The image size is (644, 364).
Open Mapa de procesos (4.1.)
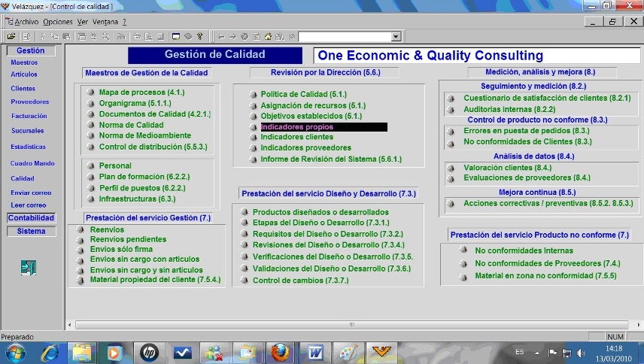pyautogui.click(x=141, y=93)
